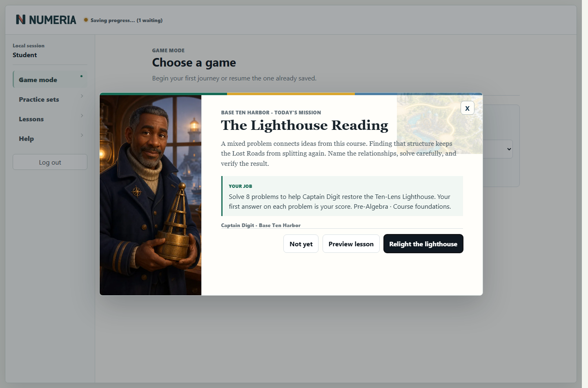Click the Log out button
Image resolution: width=588 pixels, height=388 pixels.
50,162
